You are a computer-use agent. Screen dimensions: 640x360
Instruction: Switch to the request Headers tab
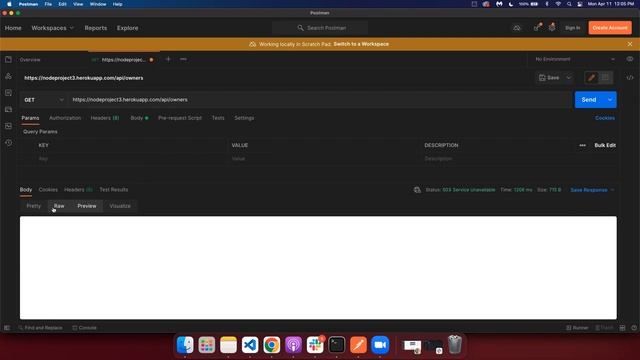click(x=105, y=118)
